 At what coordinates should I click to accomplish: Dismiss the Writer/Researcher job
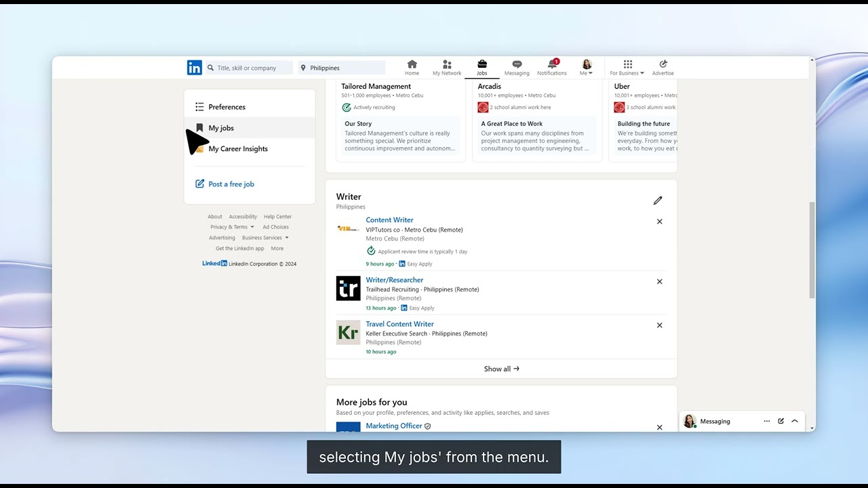659,281
